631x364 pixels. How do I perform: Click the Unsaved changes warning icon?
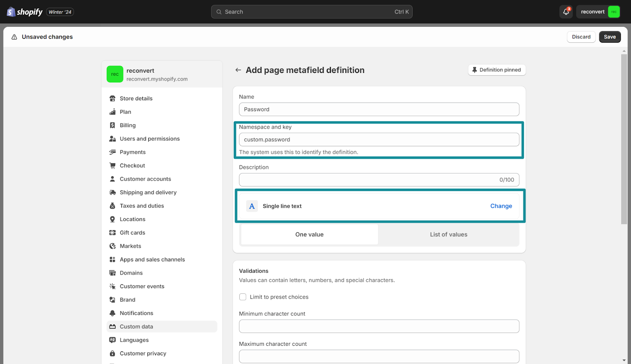pos(14,37)
